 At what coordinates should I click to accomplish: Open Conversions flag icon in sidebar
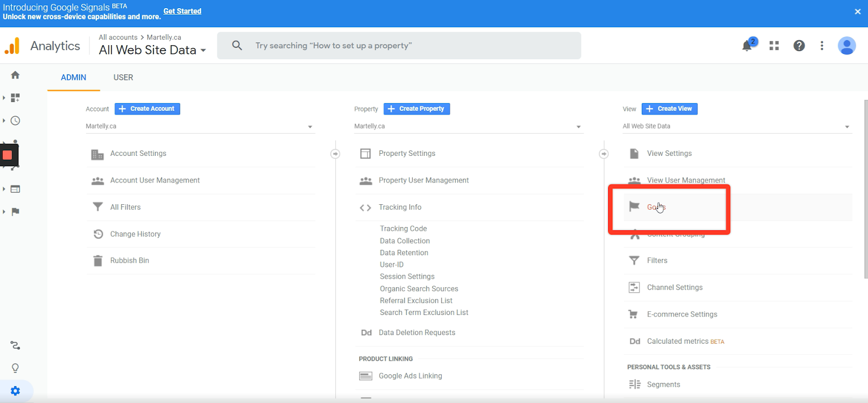click(15, 212)
